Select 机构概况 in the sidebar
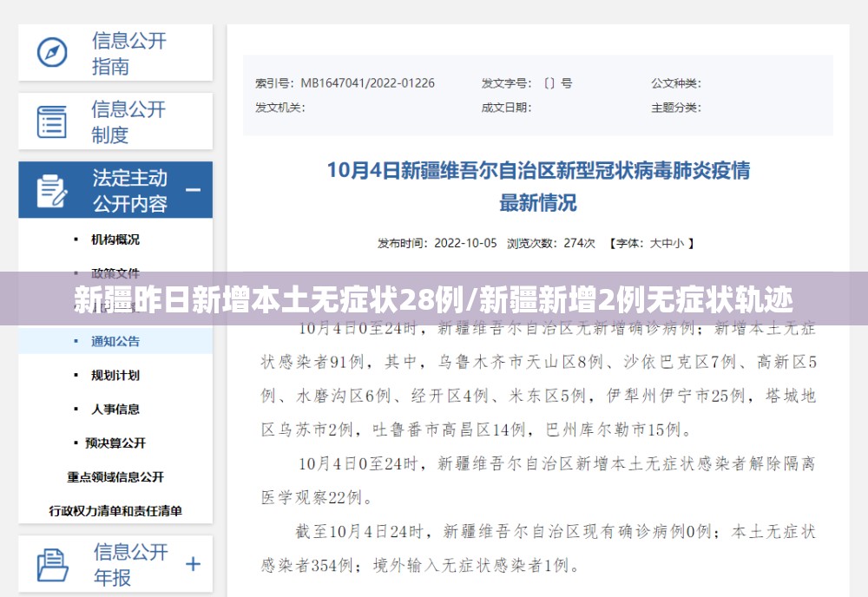This screenshot has height=597, width=868. point(115,239)
